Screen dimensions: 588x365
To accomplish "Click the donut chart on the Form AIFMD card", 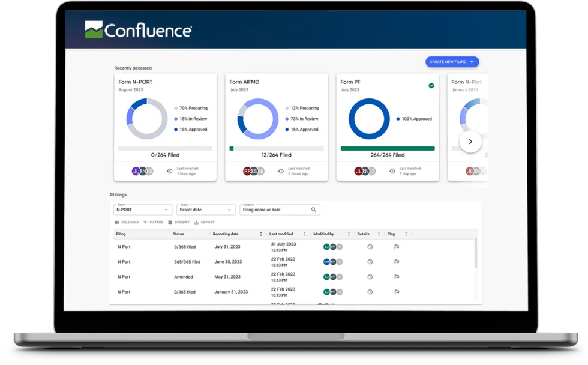I will pyautogui.click(x=257, y=119).
